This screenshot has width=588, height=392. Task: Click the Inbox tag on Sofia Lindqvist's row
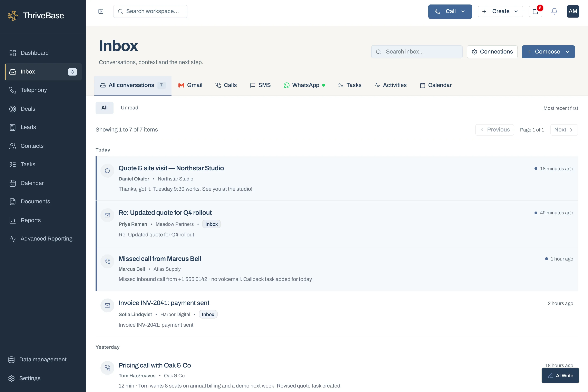[x=208, y=314]
